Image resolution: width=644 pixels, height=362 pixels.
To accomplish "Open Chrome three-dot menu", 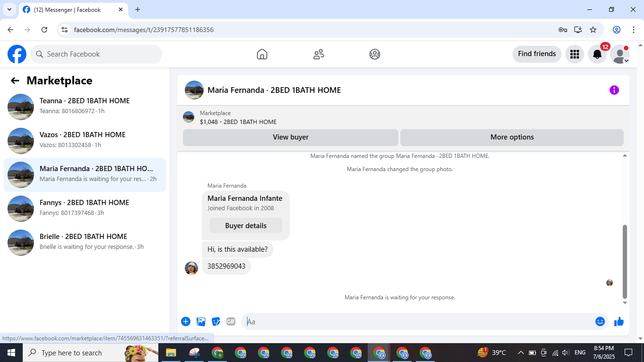I will pos(634,30).
